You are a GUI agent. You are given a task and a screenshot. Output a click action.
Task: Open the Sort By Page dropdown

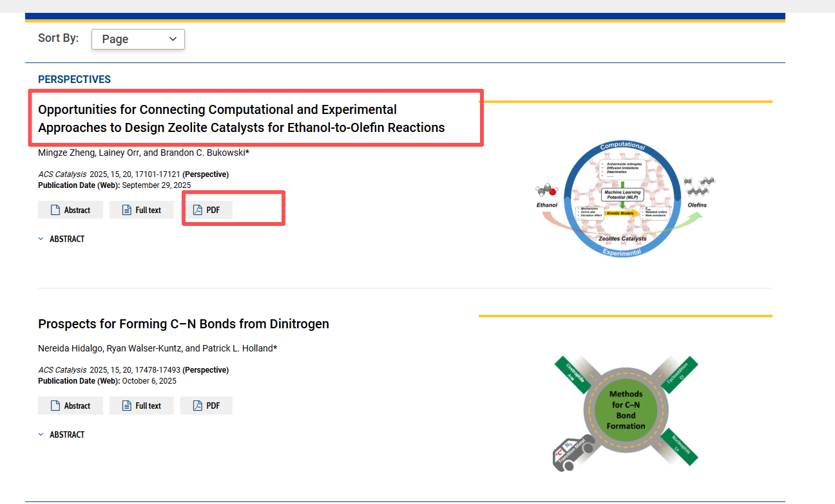point(138,39)
